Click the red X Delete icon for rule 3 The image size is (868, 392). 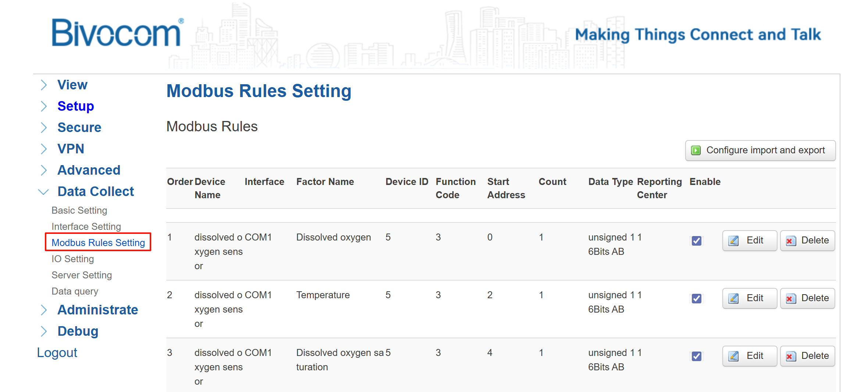pyautogui.click(x=790, y=356)
